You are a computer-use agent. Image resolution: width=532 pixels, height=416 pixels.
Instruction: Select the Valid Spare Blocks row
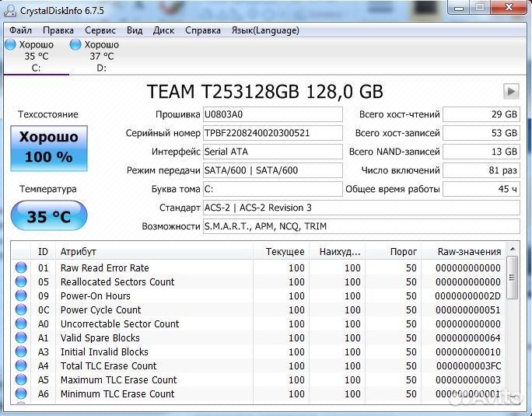[x=258, y=337]
